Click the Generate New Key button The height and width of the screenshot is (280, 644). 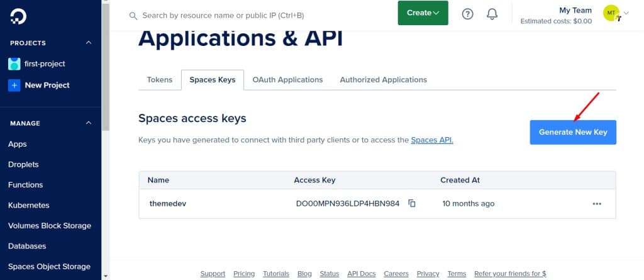pyautogui.click(x=573, y=132)
